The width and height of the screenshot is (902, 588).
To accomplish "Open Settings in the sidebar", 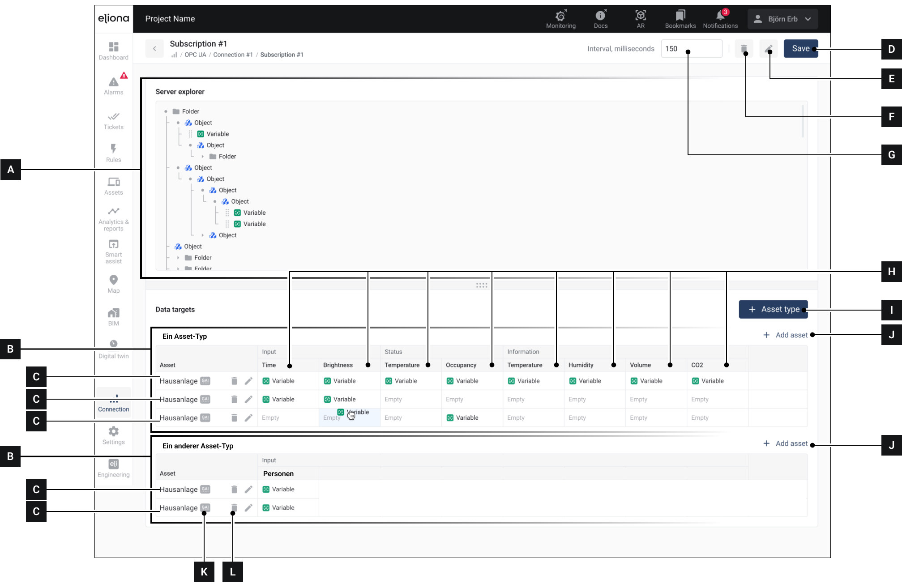I will click(114, 435).
